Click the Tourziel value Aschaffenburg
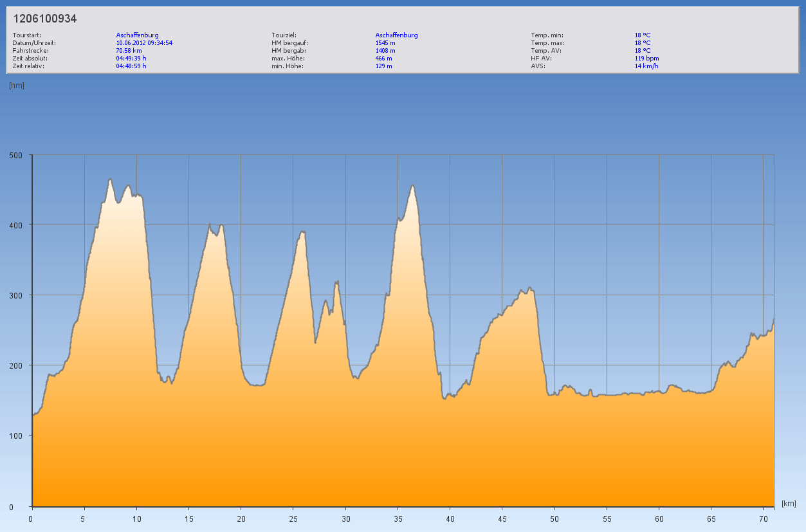This screenshot has width=806, height=532. pos(396,35)
